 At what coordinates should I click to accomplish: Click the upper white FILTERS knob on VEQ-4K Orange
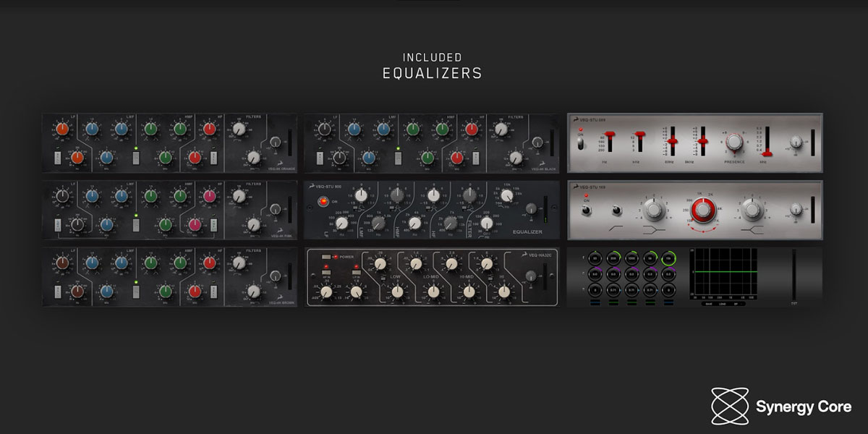239,129
